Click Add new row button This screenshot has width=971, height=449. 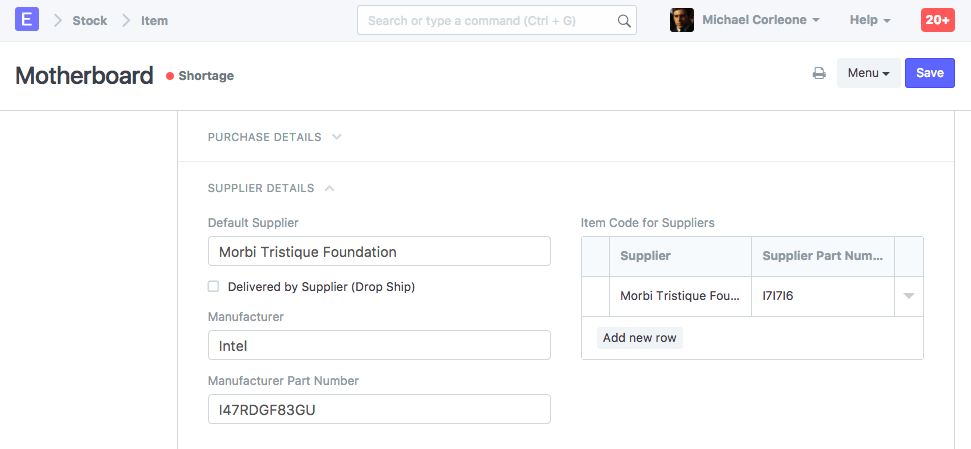pos(639,338)
